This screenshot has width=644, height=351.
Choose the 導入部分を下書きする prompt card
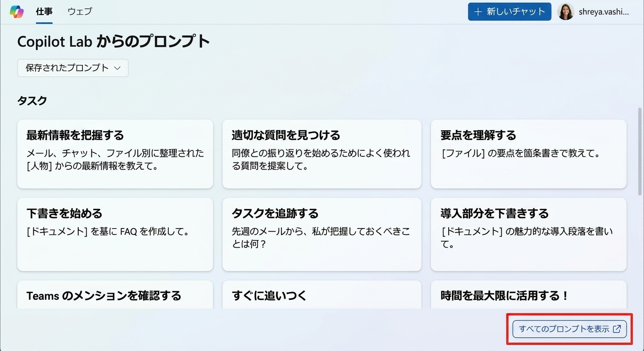[x=529, y=234]
